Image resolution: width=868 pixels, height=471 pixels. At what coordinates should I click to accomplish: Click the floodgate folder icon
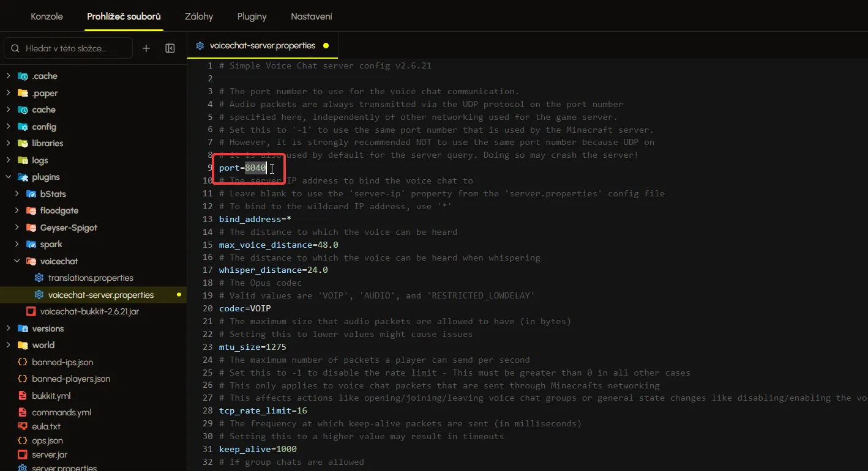pyautogui.click(x=31, y=211)
